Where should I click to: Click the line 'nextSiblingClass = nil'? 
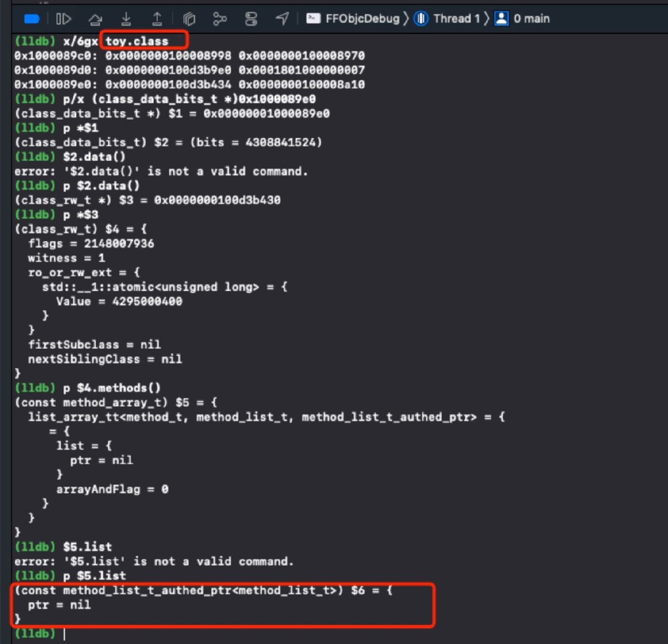click(105, 359)
